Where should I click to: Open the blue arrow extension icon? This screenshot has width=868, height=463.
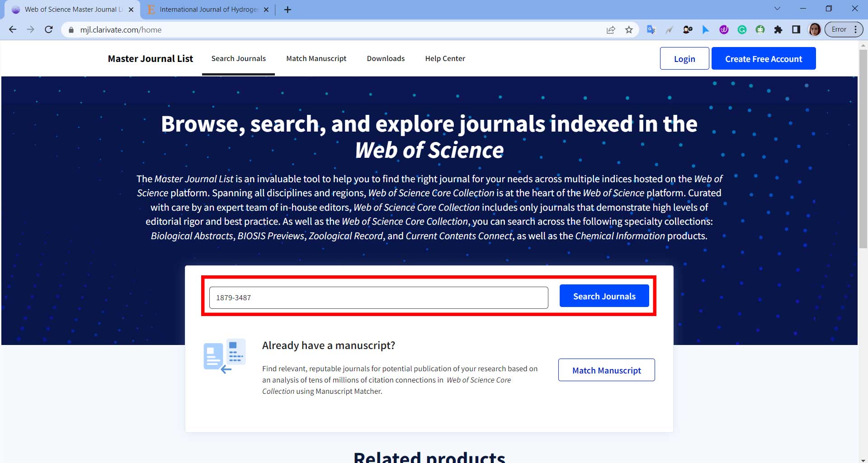point(705,30)
